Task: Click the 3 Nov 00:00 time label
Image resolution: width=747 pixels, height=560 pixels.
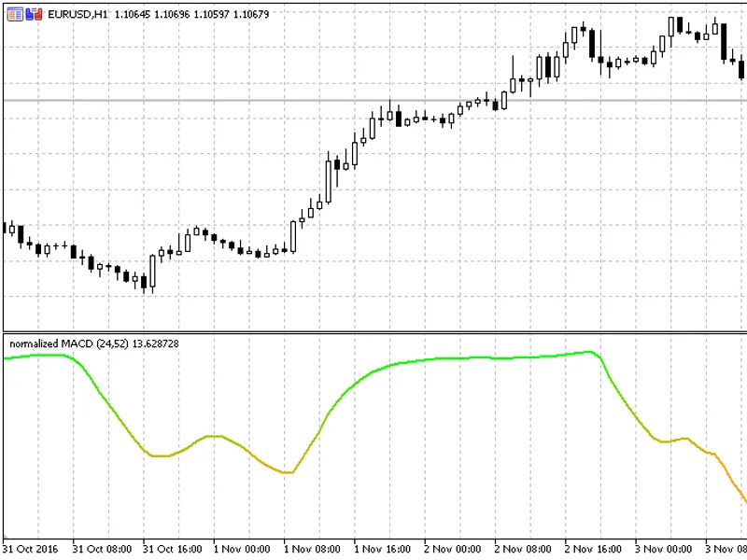Action: click(663, 549)
